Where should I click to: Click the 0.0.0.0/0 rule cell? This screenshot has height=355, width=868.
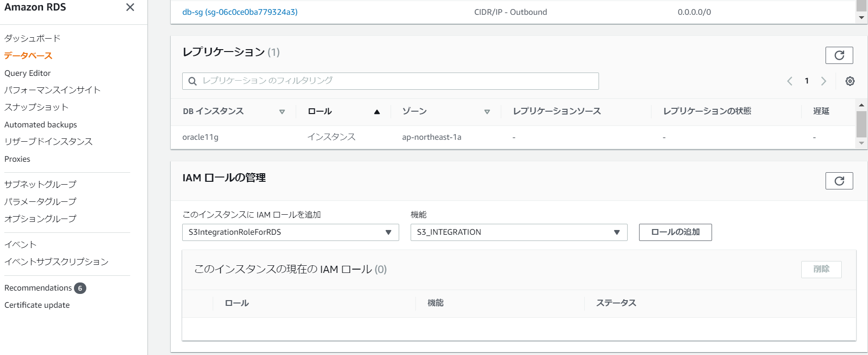694,12
